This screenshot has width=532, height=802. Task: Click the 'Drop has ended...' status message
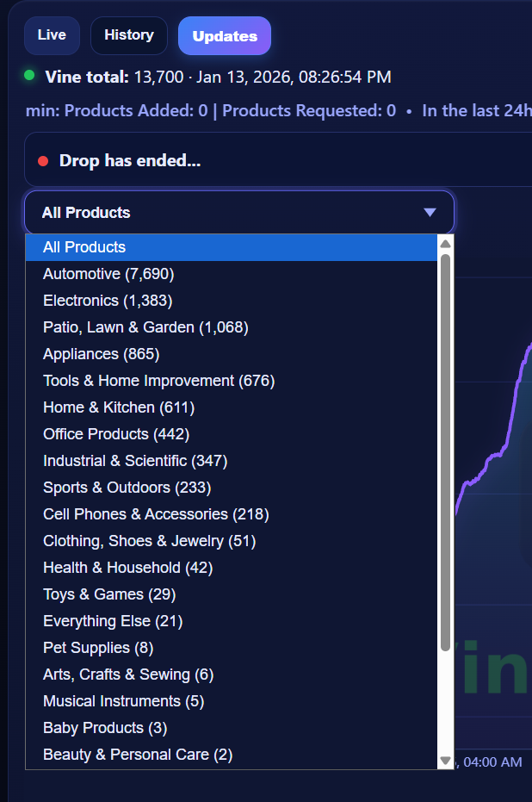point(130,160)
